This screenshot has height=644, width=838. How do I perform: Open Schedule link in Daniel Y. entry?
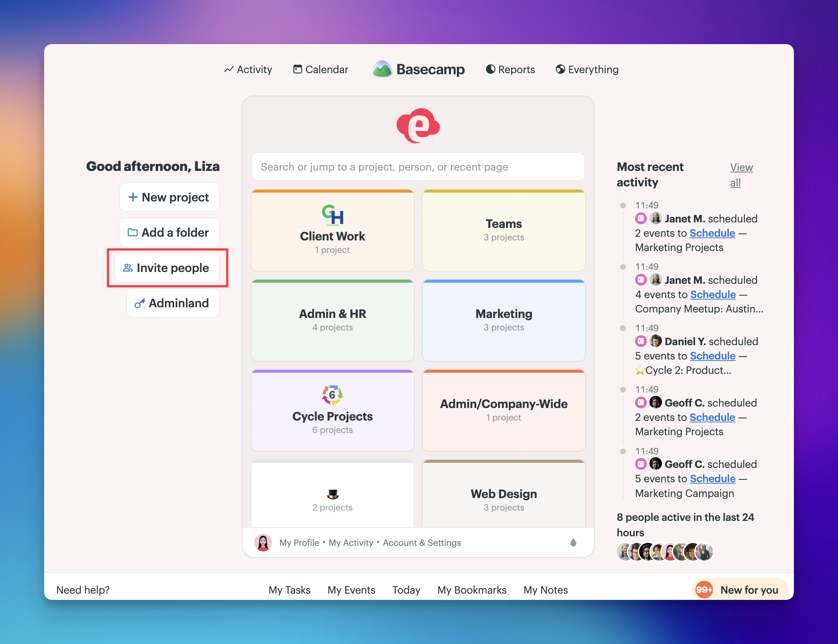pyautogui.click(x=713, y=356)
